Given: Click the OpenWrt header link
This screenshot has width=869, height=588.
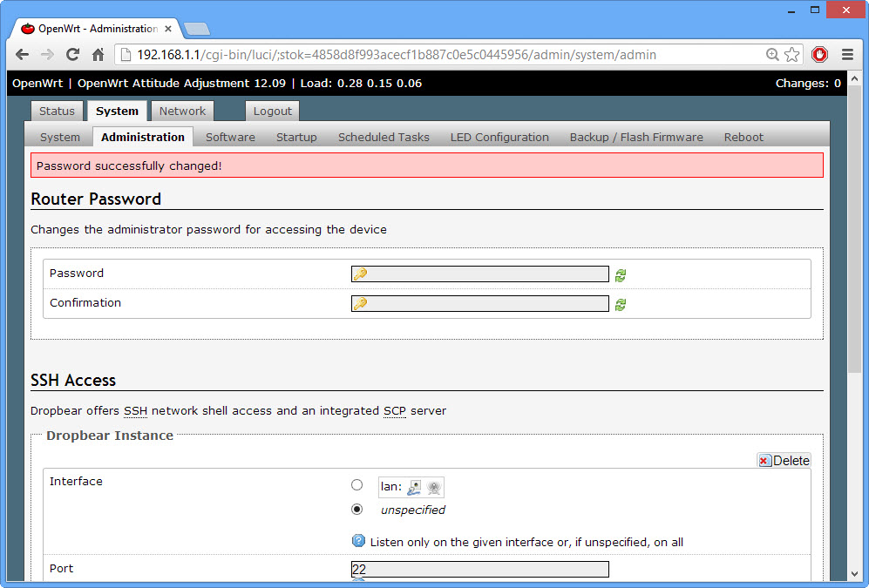Looking at the screenshot, I should click(37, 83).
